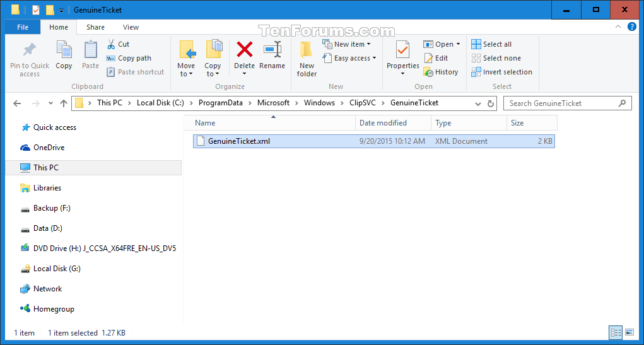This screenshot has width=644, height=345.
Task: Click Pin to Quick access icon
Action: 29,50
